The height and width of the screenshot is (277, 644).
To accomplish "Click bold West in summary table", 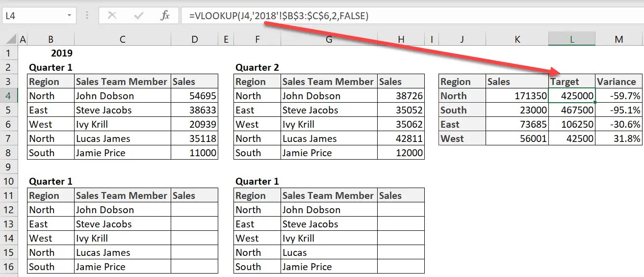I will pos(462,138).
